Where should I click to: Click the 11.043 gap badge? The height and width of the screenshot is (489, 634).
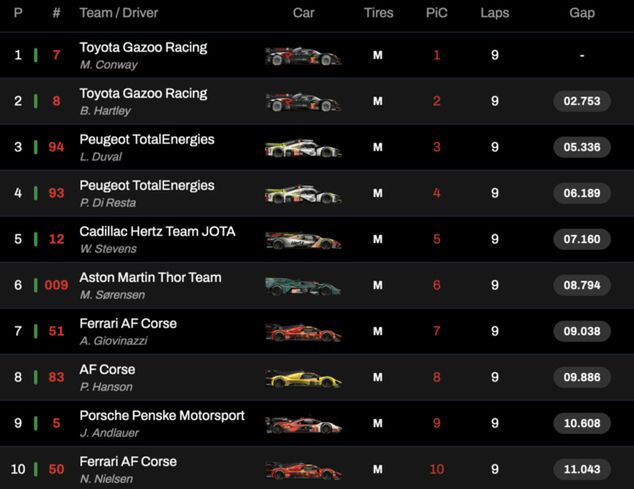click(581, 470)
